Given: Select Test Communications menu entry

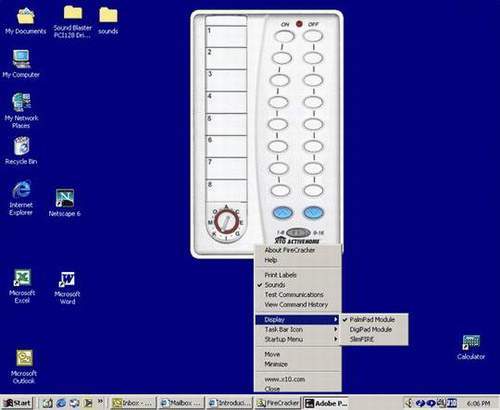Looking at the screenshot, I should 294,295.
